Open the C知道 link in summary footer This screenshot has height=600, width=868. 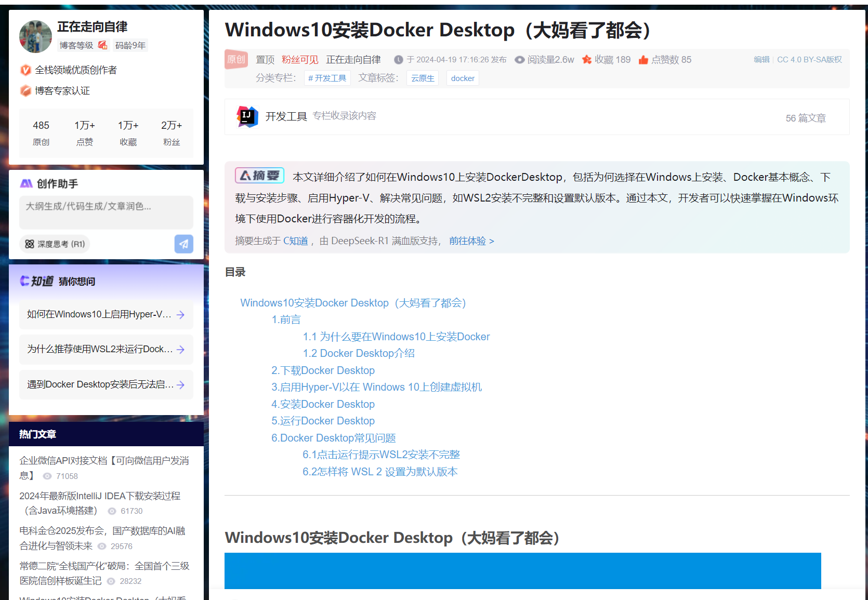296,241
